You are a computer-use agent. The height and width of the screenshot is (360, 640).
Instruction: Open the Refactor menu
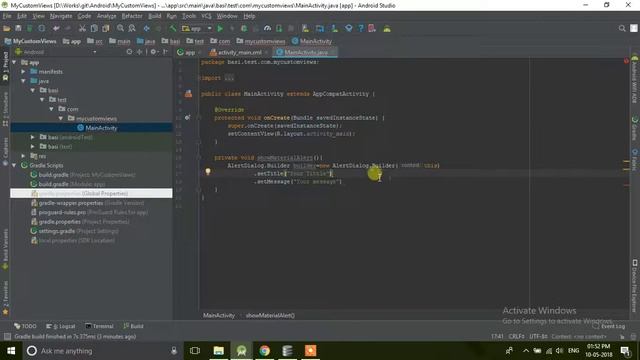[x=132, y=16]
